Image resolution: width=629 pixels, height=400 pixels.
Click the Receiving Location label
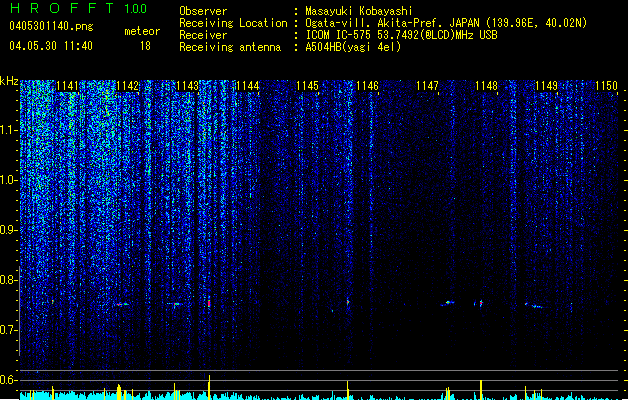[233, 23]
